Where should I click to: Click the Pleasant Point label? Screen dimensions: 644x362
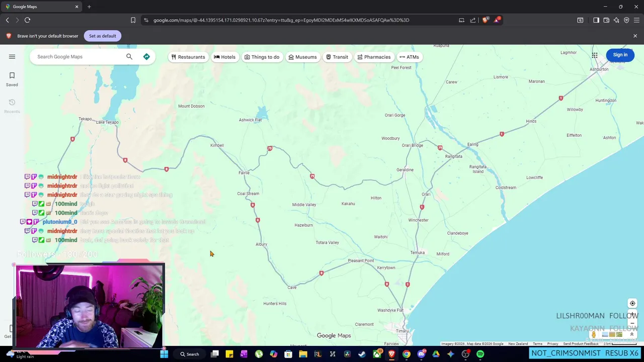click(x=361, y=261)
